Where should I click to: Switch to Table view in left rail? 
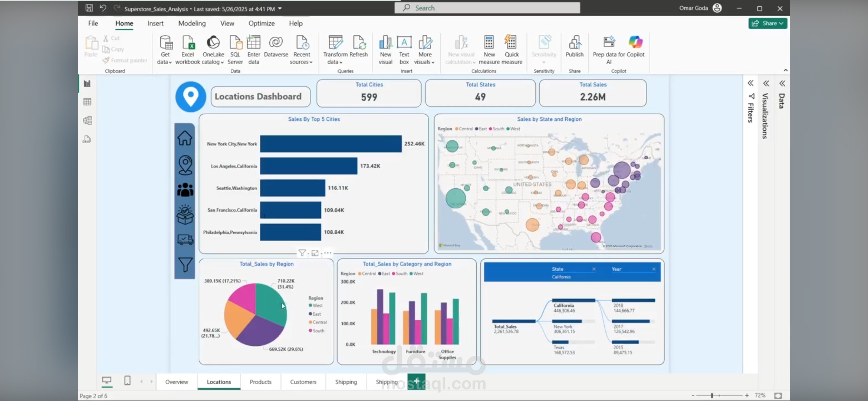coord(87,102)
